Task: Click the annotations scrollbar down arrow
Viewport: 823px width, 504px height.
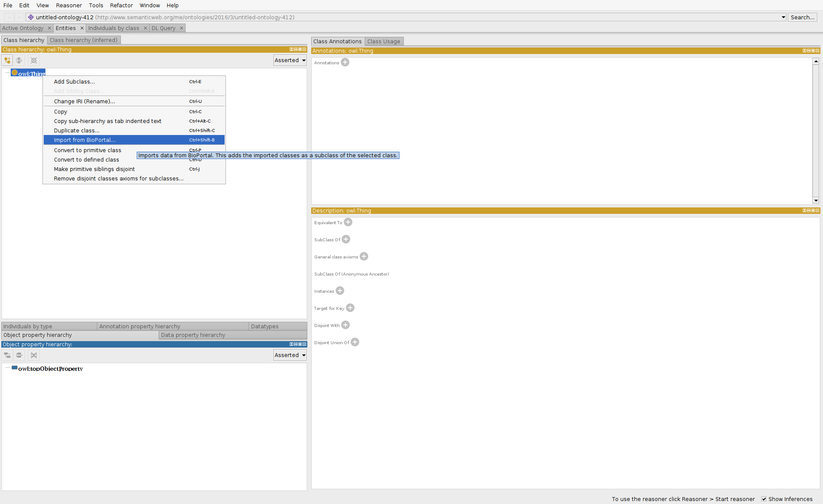Action: coord(816,201)
